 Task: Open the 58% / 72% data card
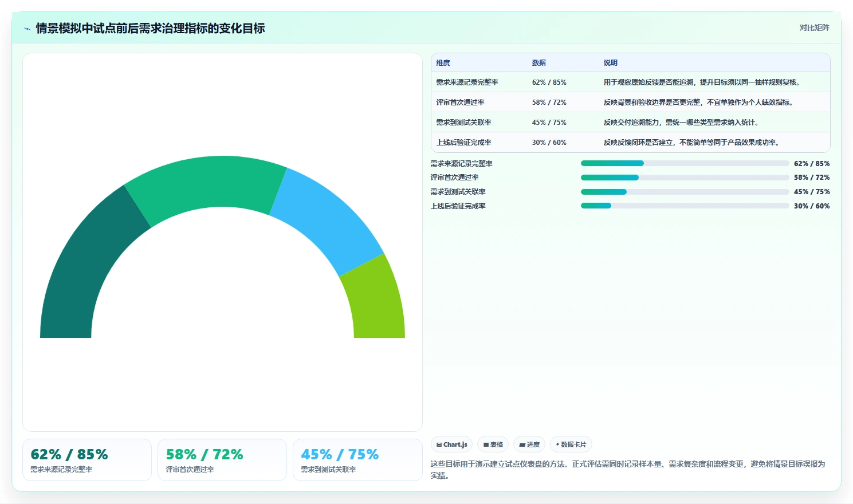click(222, 460)
